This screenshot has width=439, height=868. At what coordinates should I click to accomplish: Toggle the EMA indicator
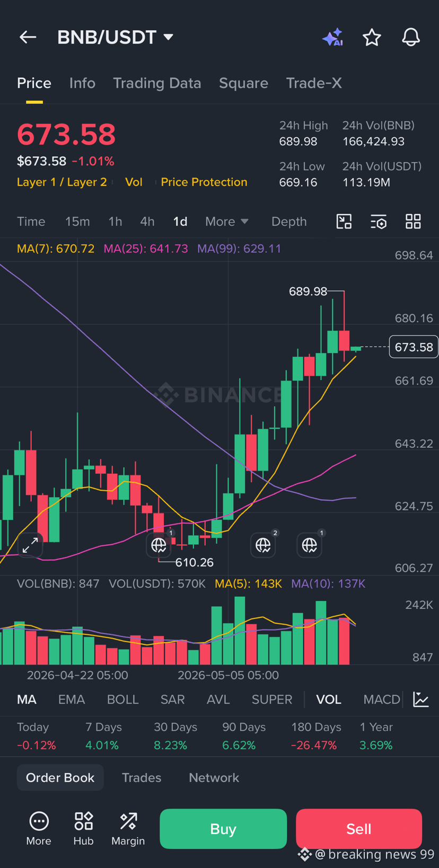72,699
